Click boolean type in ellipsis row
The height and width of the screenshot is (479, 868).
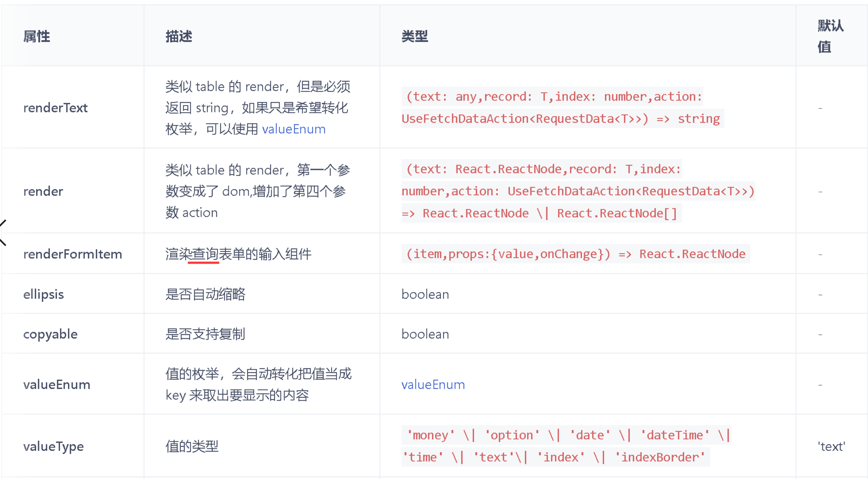(x=425, y=294)
